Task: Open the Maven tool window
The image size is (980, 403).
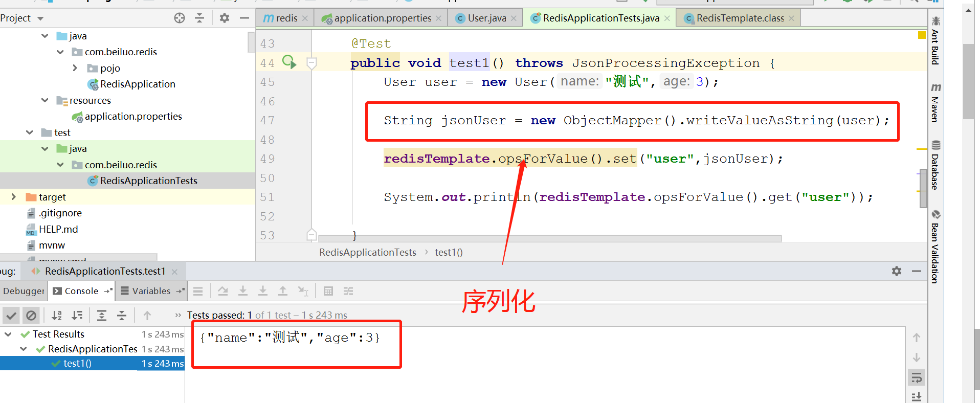Action: coord(936,103)
